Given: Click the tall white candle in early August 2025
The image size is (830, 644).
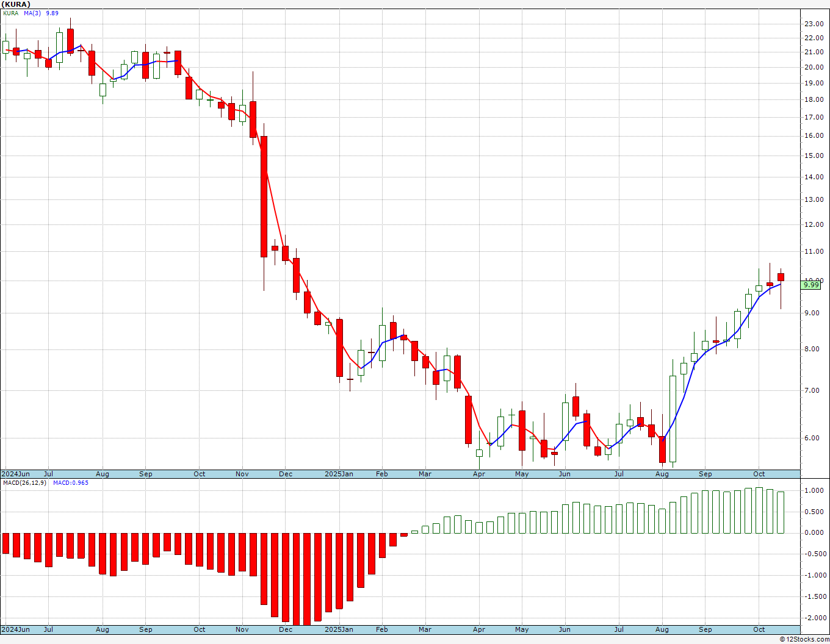Looking at the screenshot, I should coord(673,418).
